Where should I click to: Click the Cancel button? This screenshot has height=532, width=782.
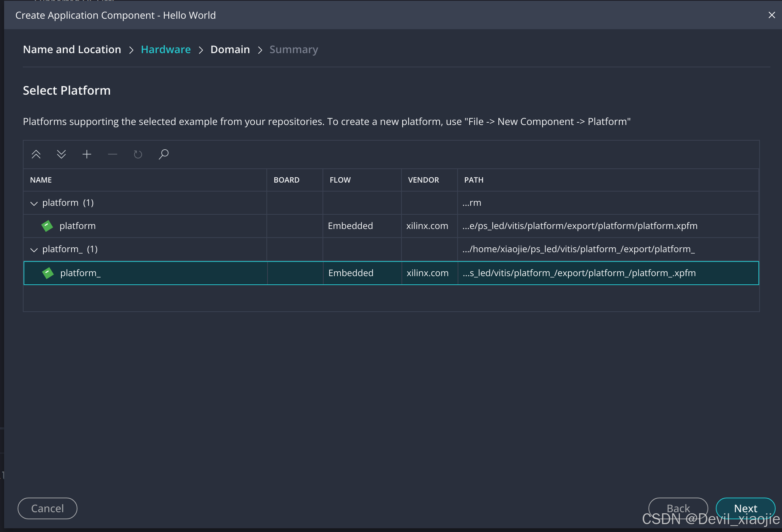(x=48, y=508)
